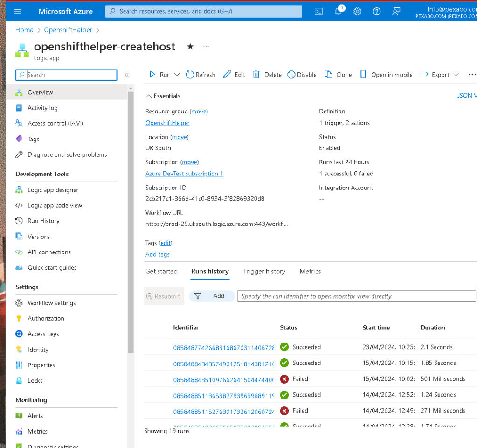Open in mobile

coord(386,75)
